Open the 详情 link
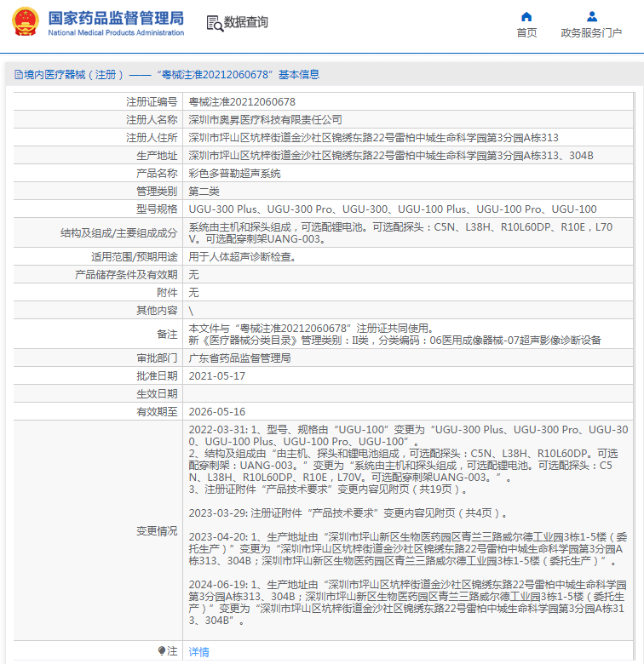 tap(198, 651)
